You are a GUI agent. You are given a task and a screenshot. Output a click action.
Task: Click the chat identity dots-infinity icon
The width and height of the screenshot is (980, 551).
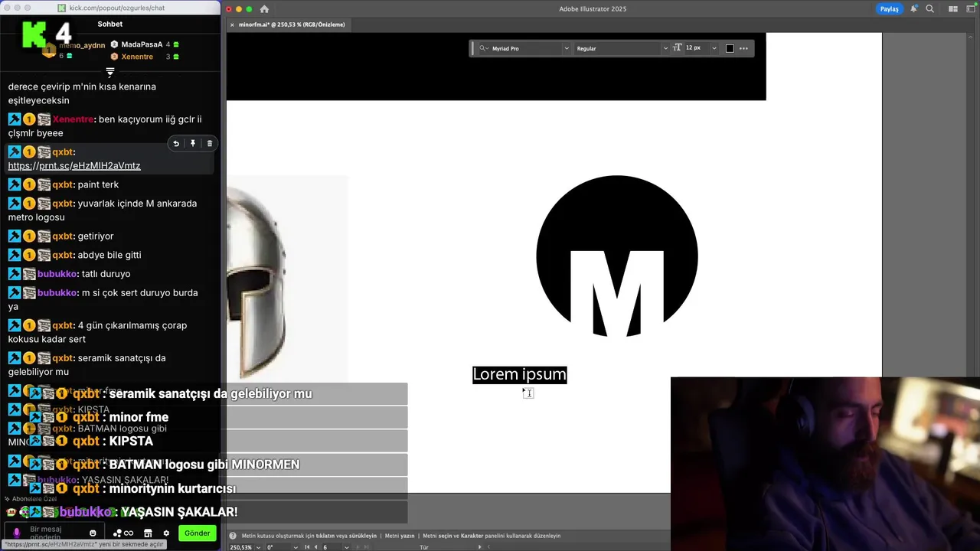pos(123,533)
